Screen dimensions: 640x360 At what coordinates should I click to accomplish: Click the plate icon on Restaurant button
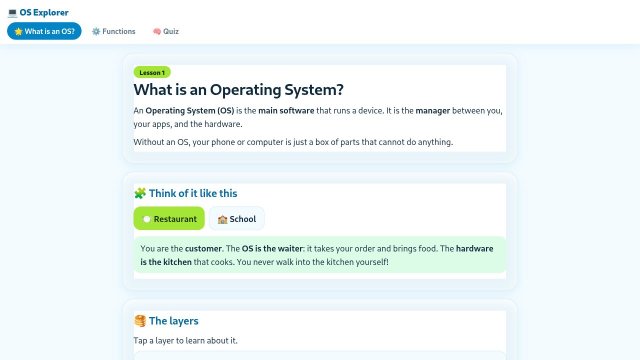pyautogui.click(x=147, y=219)
